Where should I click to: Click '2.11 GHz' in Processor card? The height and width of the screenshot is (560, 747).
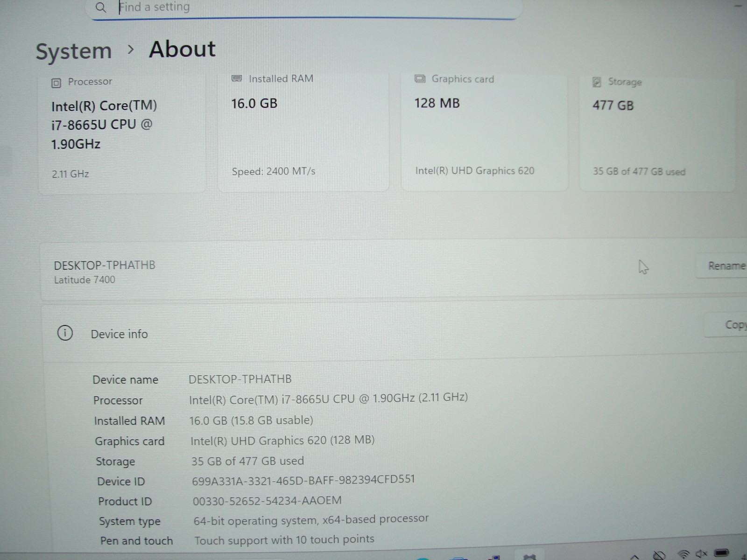[70, 174]
